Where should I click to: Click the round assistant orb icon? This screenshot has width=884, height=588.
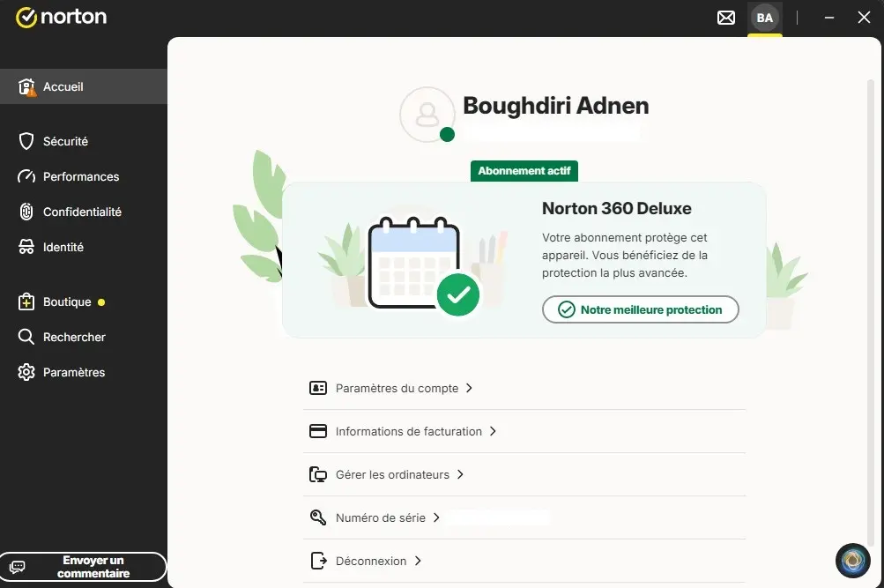pyautogui.click(x=853, y=561)
